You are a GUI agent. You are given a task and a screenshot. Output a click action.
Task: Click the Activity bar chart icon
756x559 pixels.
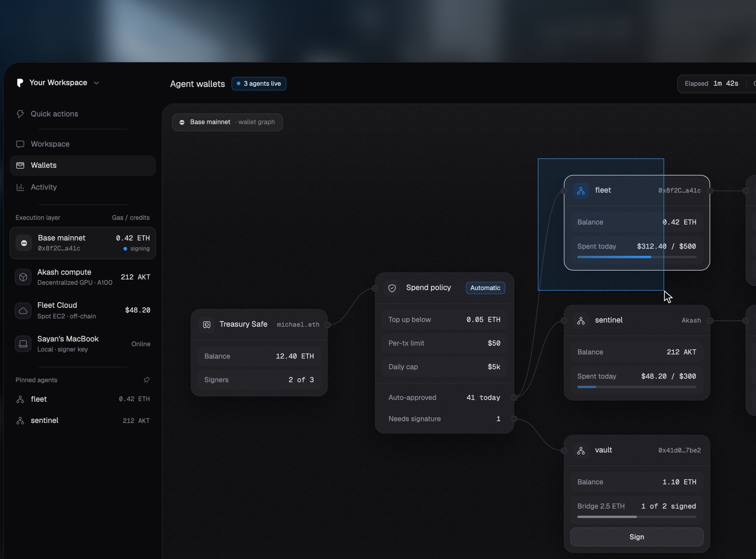pos(20,187)
